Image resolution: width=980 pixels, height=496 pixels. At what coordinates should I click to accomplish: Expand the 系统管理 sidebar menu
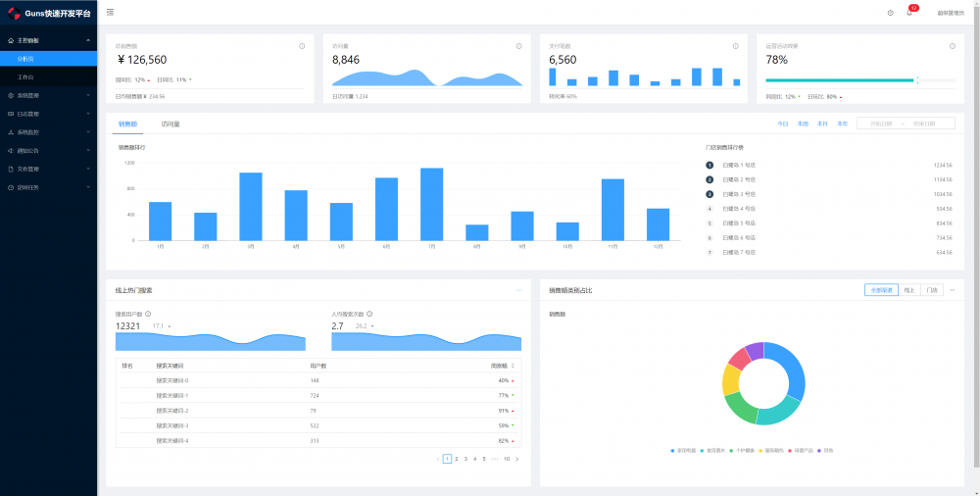pos(49,96)
